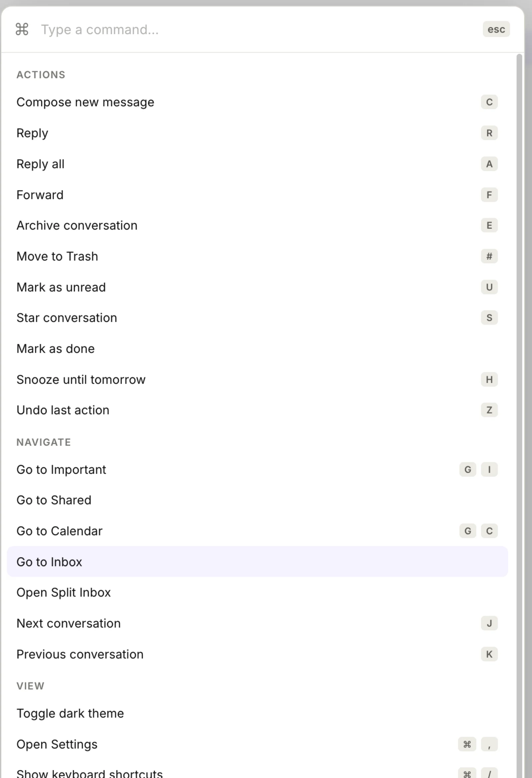
Task: Click the highlighted Go to Inbox
Action: pos(257,562)
